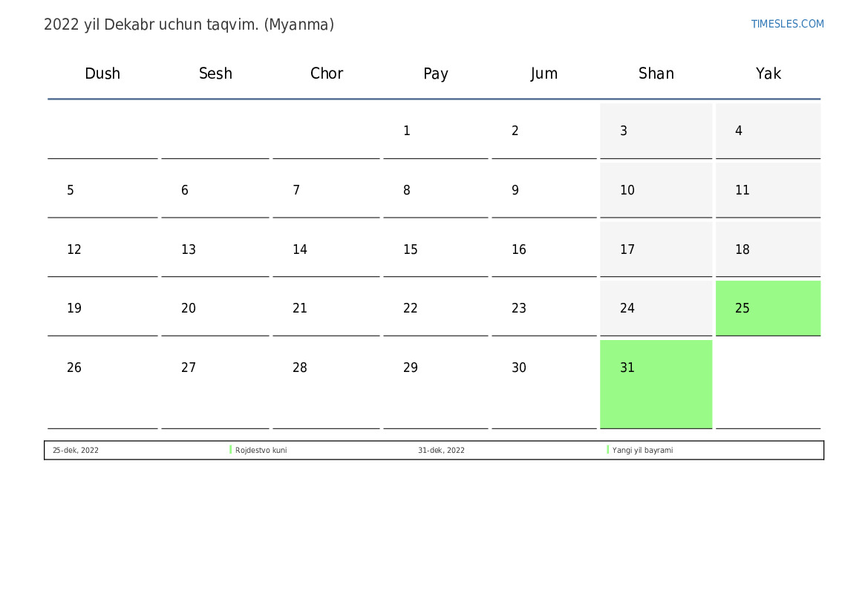Image resolution: width=868 pixels, height=614 pixels.
Task: Click the 31-dek, 2022 legend date
Action: tap(441, 451)
